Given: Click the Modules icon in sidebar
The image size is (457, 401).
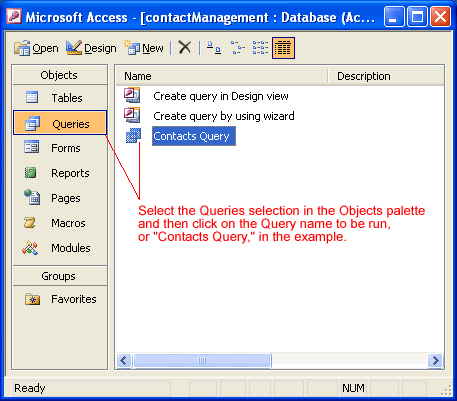Looking at the screenshot, I should 30,248.
